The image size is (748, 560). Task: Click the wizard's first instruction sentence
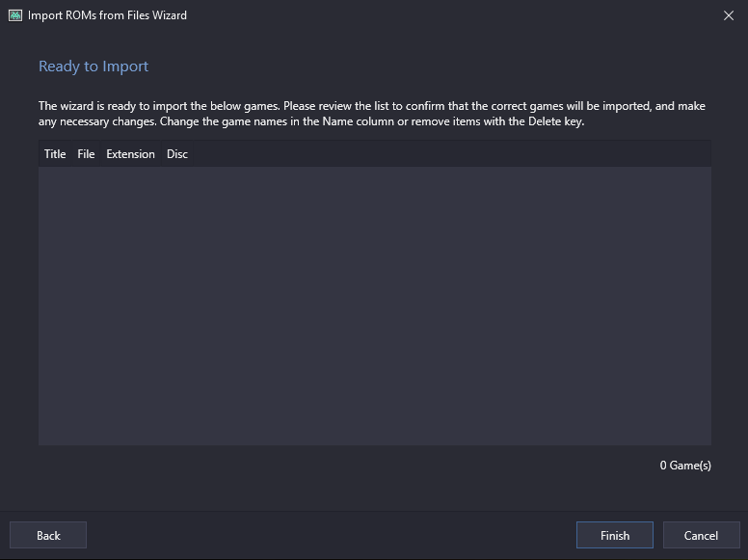(159, 106)
